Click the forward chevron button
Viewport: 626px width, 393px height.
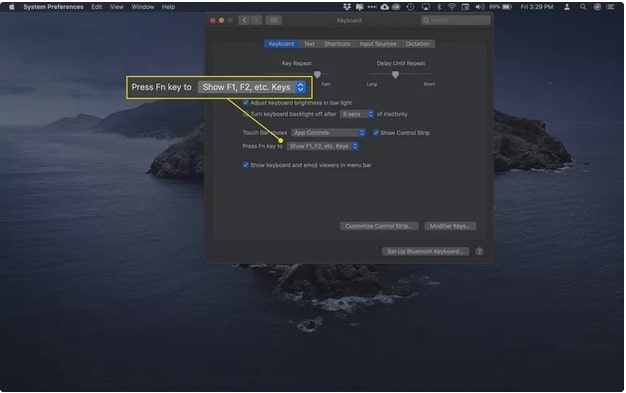(x=256, y=20)
